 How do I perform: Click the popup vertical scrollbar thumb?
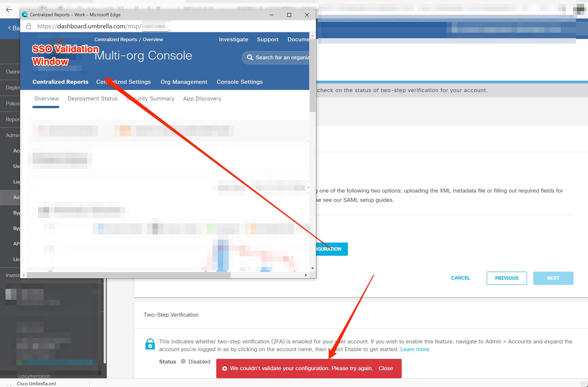[313, 75]
